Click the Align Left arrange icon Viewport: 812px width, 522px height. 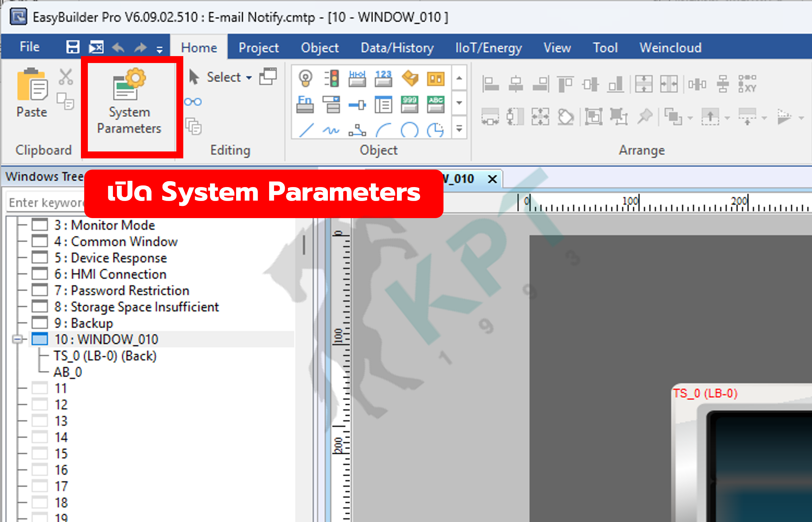pyautogui.click(x=490, y=84)
